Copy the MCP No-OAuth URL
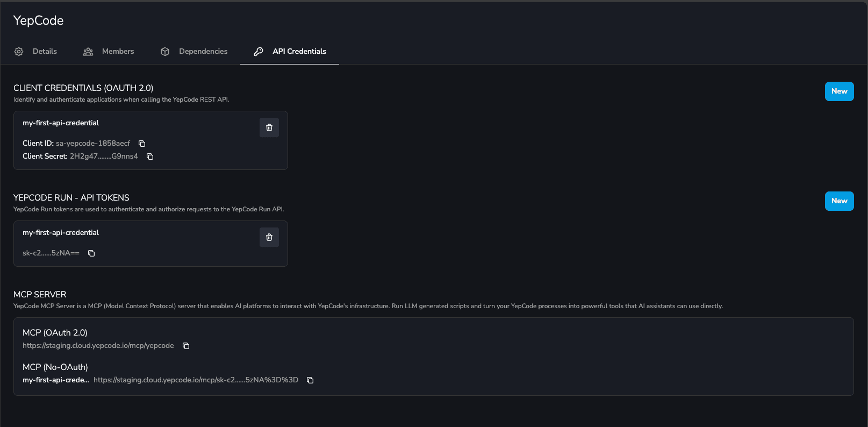This screenshot has width=868, height=427. [x=310, y=380]
